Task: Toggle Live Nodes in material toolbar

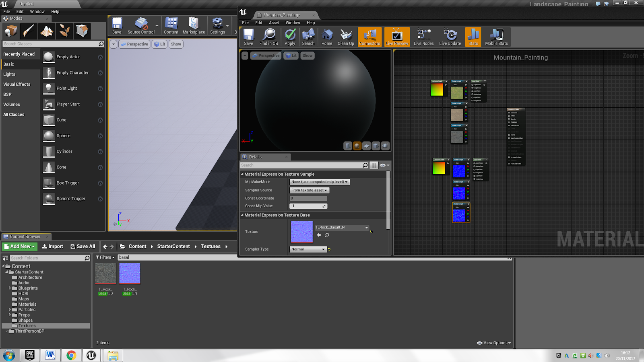Action: coord(423,37)
